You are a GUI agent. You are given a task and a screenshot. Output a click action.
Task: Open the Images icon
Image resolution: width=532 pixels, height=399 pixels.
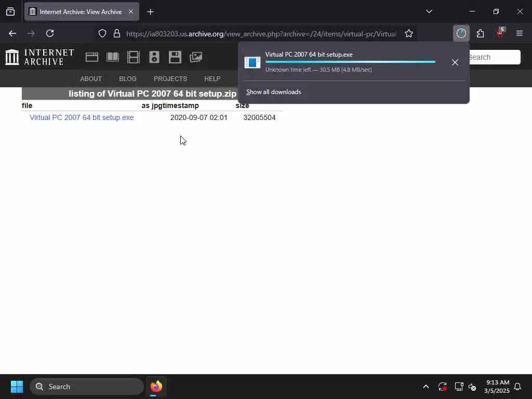(x=196, y=57)
